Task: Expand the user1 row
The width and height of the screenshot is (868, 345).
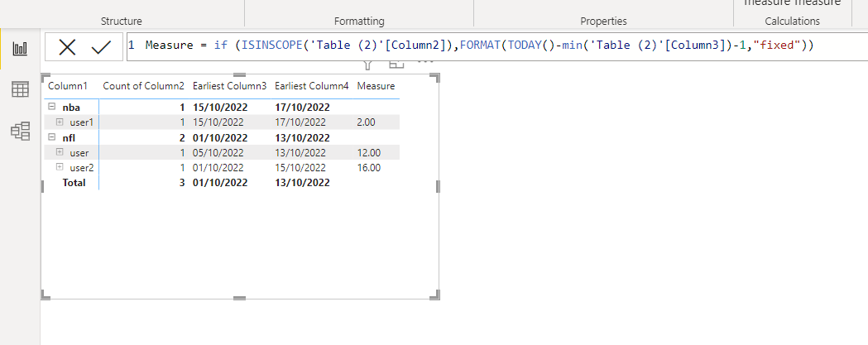Action: (x=60, y=122)
